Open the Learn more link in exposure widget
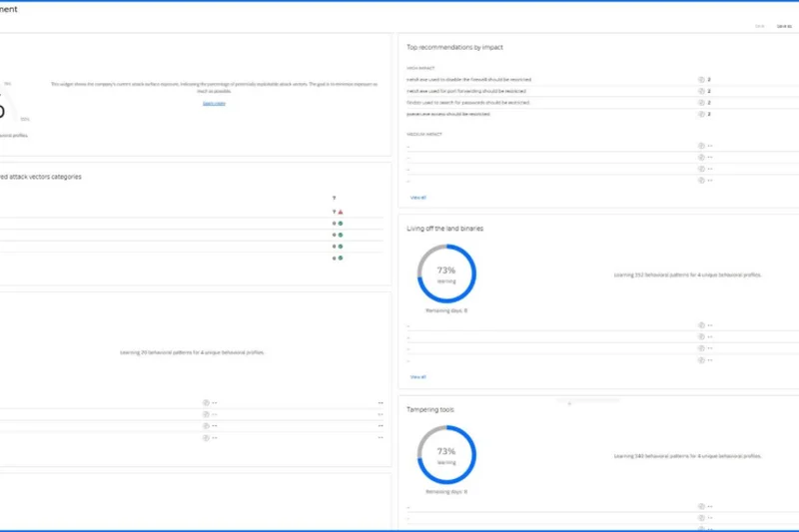 (x=214, y=103)
